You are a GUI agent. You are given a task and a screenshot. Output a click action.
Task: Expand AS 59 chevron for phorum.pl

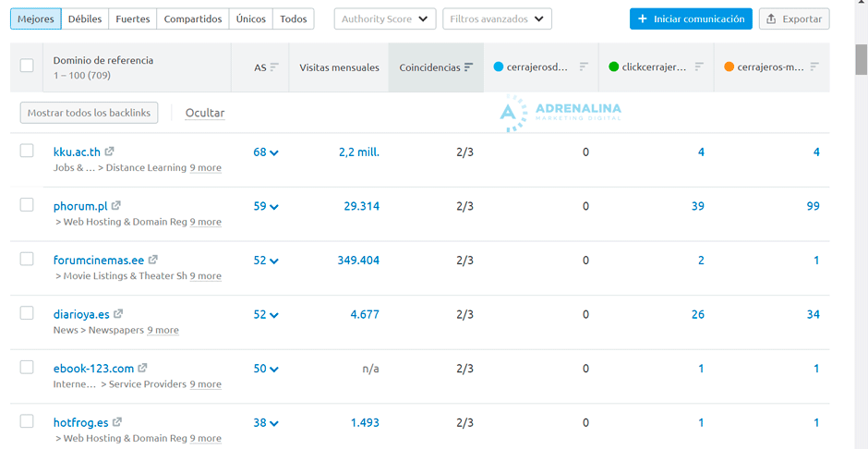pyautogui.click(x=274, y=208)
